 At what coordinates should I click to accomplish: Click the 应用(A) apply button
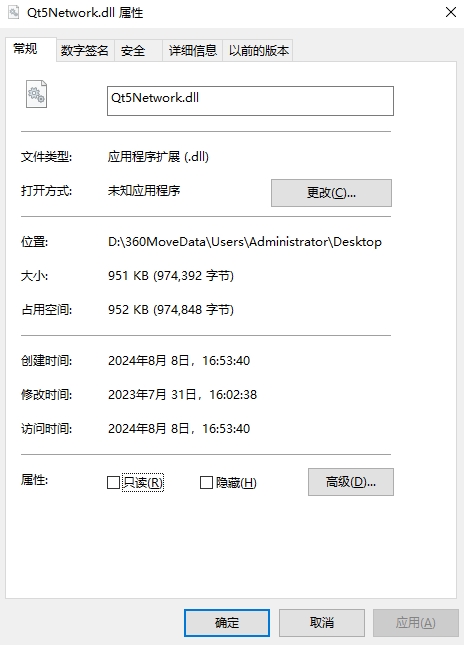click(415, 623)
